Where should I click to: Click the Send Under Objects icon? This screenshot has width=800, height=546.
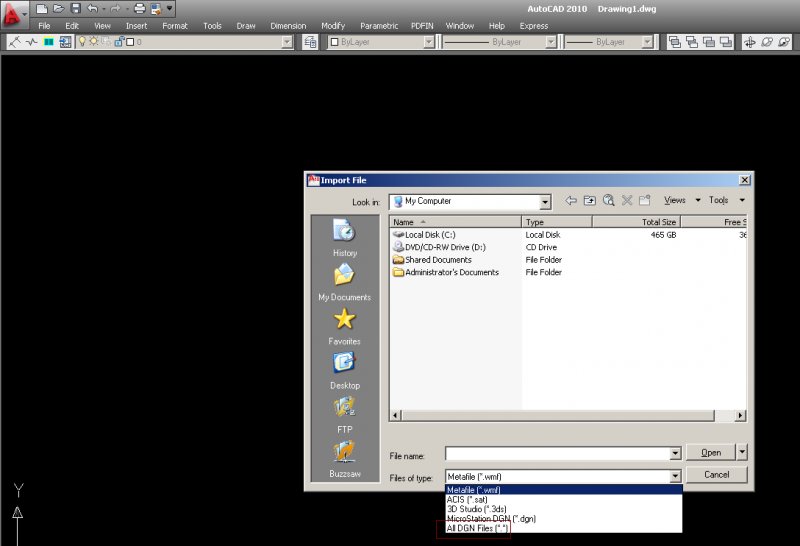click(x=726, y=42)
